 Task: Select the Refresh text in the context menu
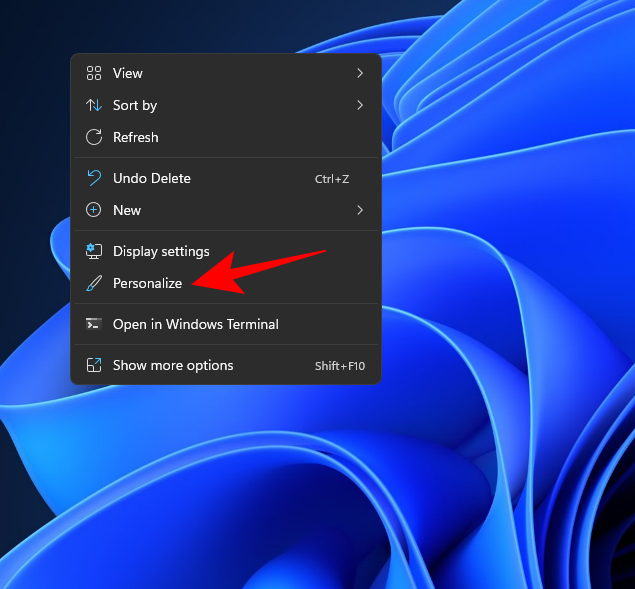(x=135, y=137)
